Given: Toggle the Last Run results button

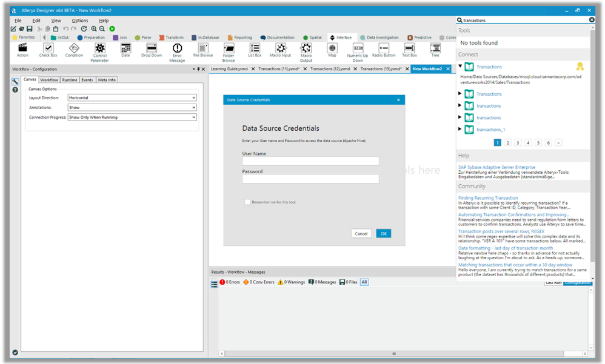Looking at the screenshot, I should tap(553, 283).
